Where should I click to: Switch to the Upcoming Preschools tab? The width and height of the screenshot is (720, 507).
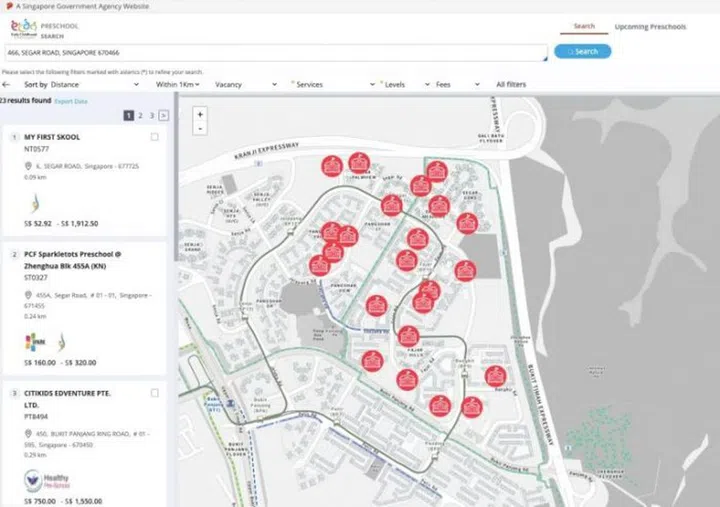pyautogui.click(x=649, y=26)
